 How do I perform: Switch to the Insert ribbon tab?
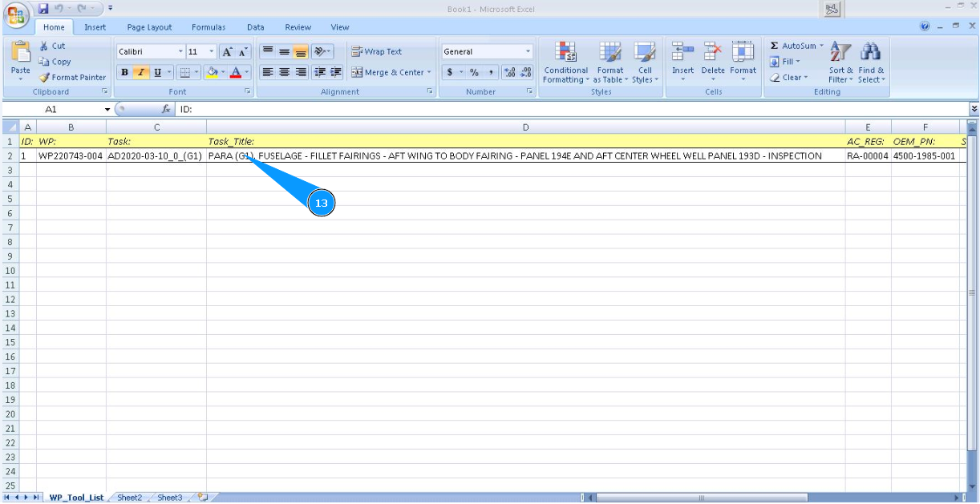(95, 27)
